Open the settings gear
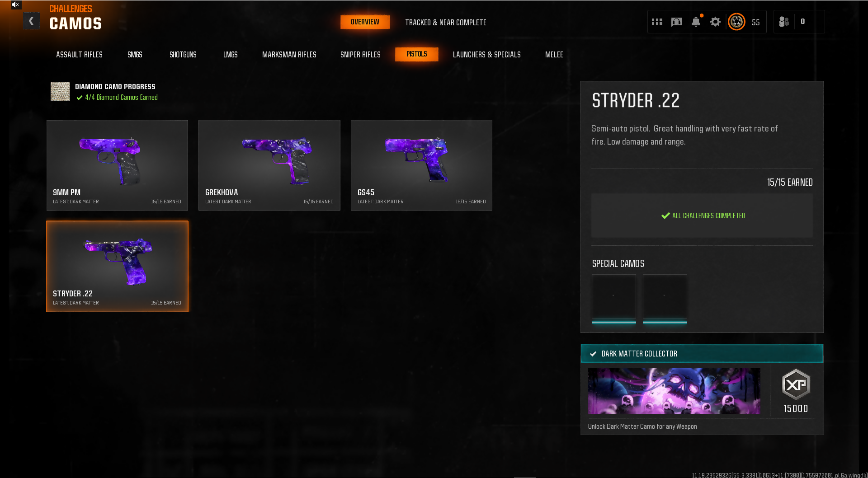Screen dimensions: 868x478 tap(715, 22)
